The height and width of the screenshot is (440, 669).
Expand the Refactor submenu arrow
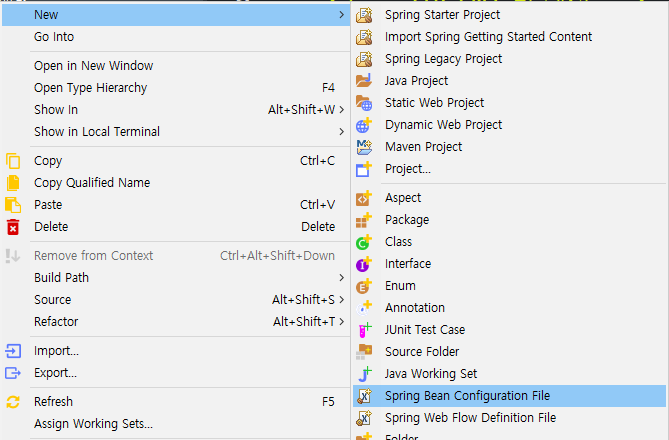point(341,322)
